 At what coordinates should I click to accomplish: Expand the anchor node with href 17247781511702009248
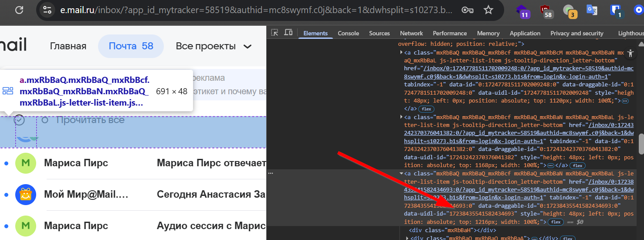coord(401,52)
